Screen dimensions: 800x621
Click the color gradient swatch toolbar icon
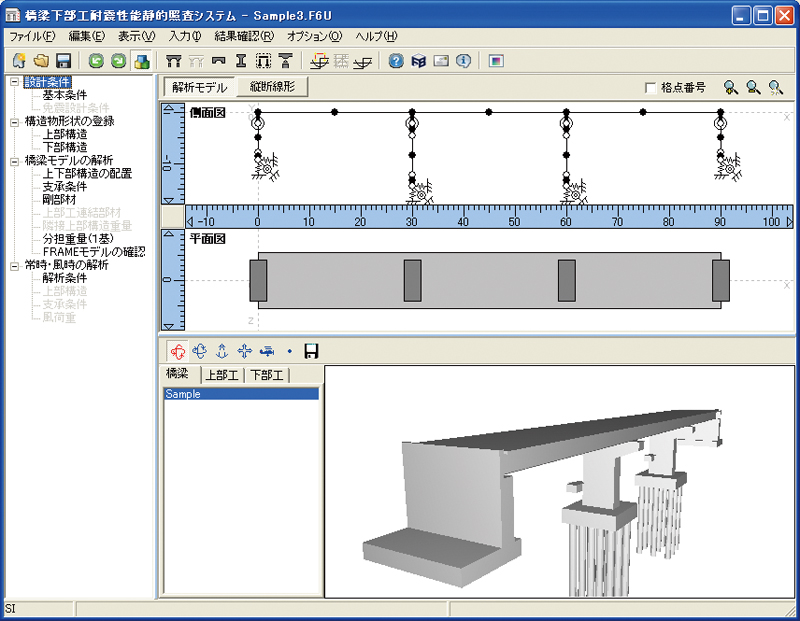pyautogui.click(x=495, y=61)
